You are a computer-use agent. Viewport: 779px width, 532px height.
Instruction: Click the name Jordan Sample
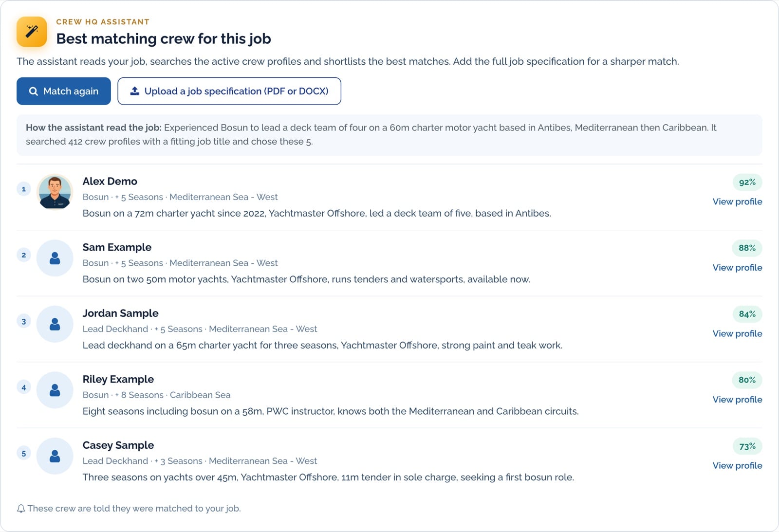coord(121,313)
